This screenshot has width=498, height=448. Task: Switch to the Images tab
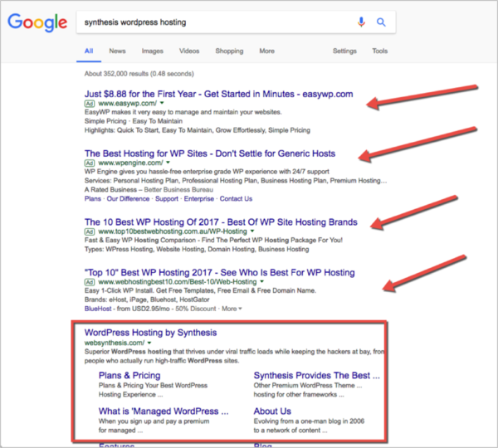pos(153,51)
